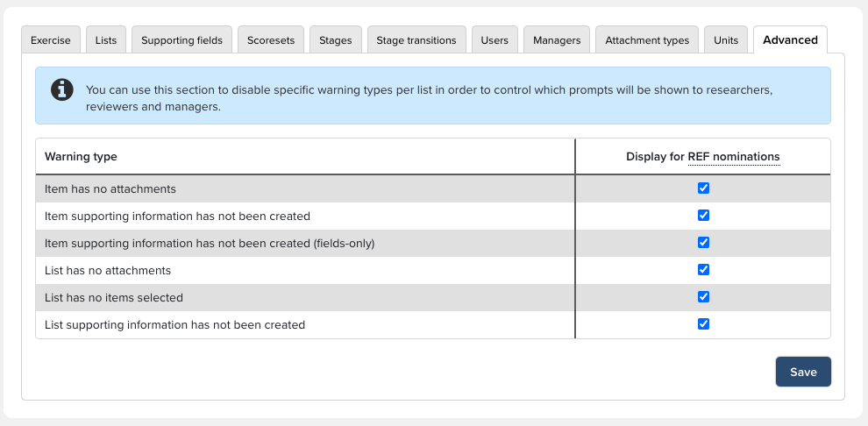This screenshot has width=868, height=426.
Task: Go to the Supporting fields tab
Action: coord(181,40)
